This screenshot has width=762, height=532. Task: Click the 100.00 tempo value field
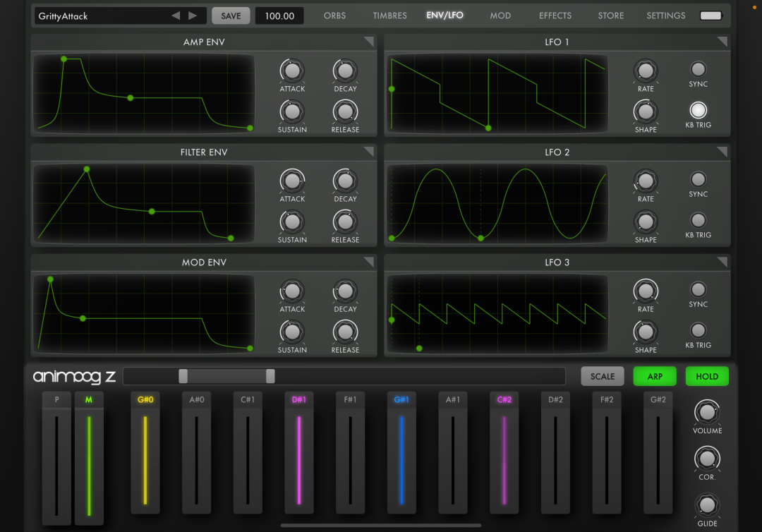point(279,16)
